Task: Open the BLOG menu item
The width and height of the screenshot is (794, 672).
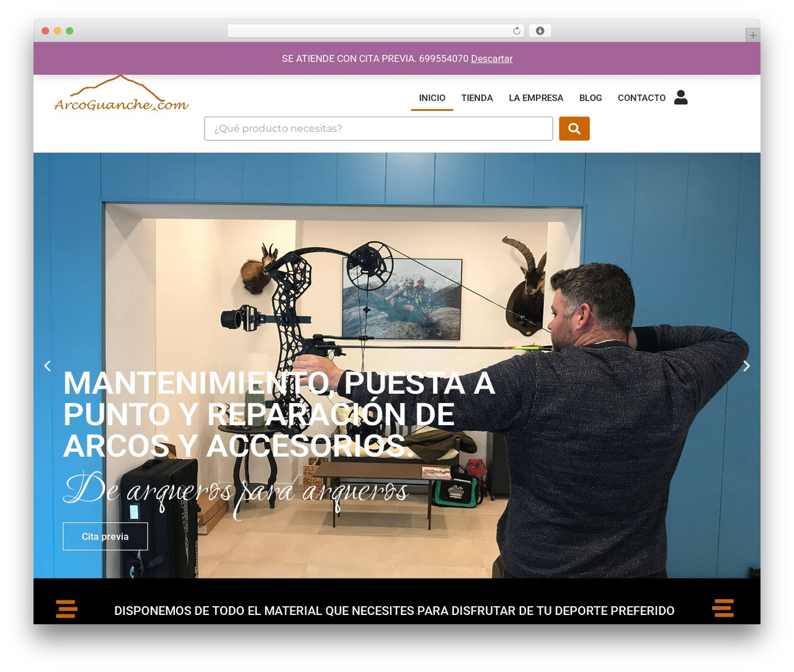Action: pyautogui.click(x=591, y=98)
